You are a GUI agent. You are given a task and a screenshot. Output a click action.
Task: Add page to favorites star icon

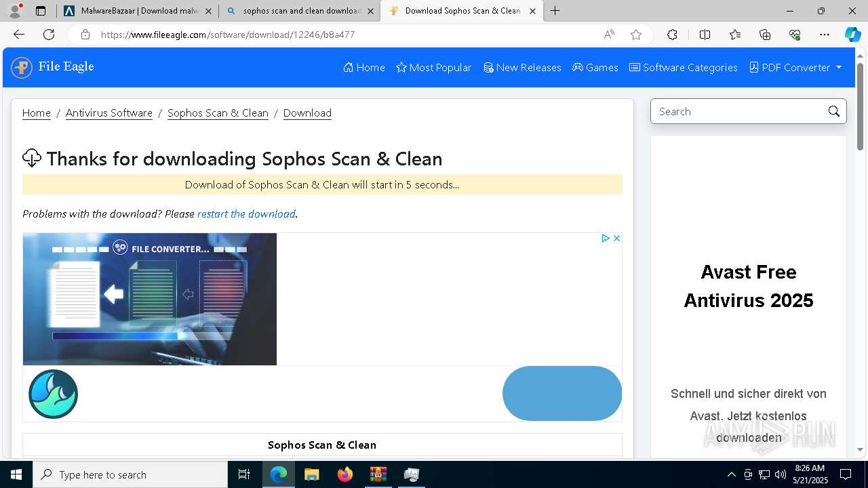pos(636,35)
